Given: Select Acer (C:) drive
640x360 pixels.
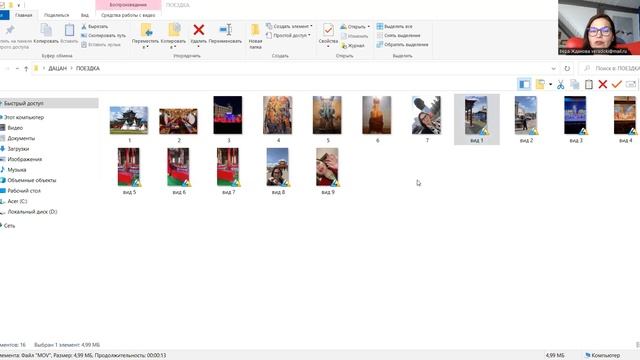Looking at the screenshot, I should [x=17, y=201].
